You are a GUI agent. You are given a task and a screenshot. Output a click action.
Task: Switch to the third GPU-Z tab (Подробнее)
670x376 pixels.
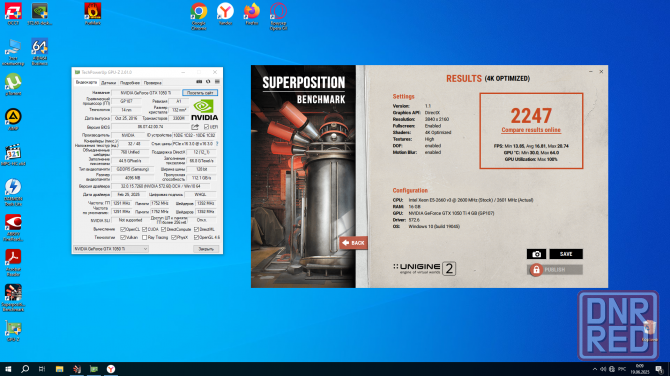tap(130, 83)
